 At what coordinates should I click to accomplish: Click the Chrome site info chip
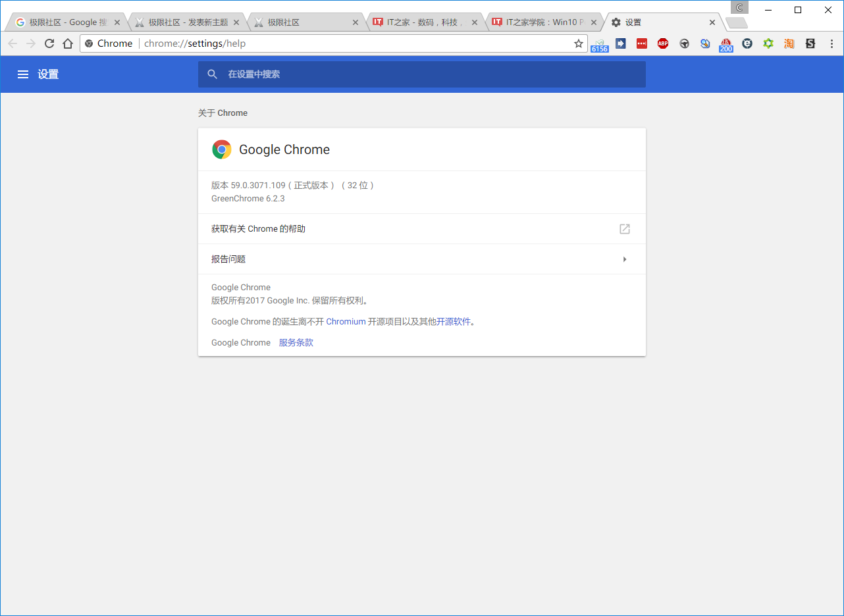[109, 43]
